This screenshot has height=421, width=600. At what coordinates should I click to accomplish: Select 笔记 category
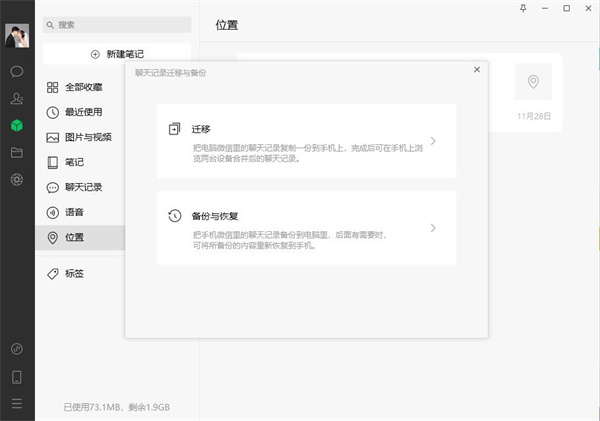click(80, 162)
